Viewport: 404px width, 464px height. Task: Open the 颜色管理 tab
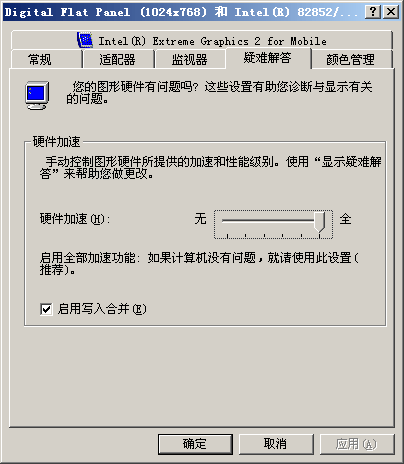pos(351,59)
